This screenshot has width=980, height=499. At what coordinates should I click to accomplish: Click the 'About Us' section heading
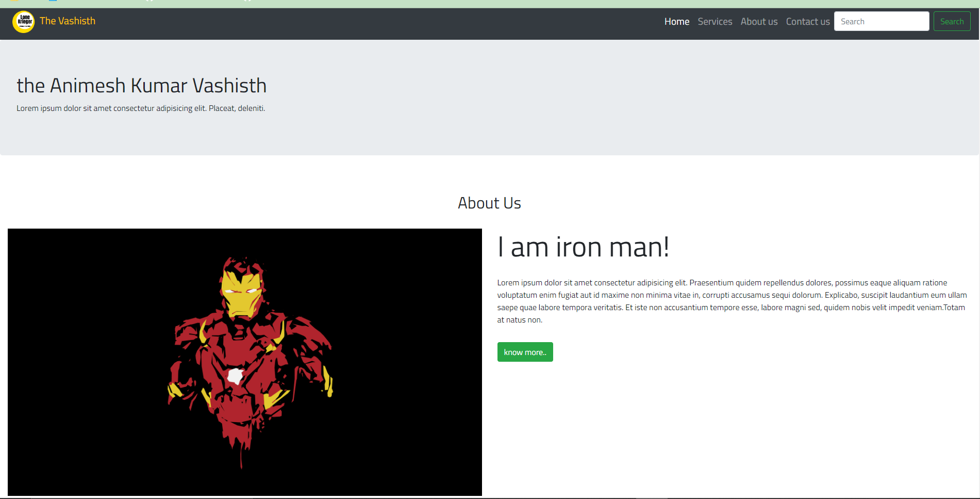tap(489, 203)
